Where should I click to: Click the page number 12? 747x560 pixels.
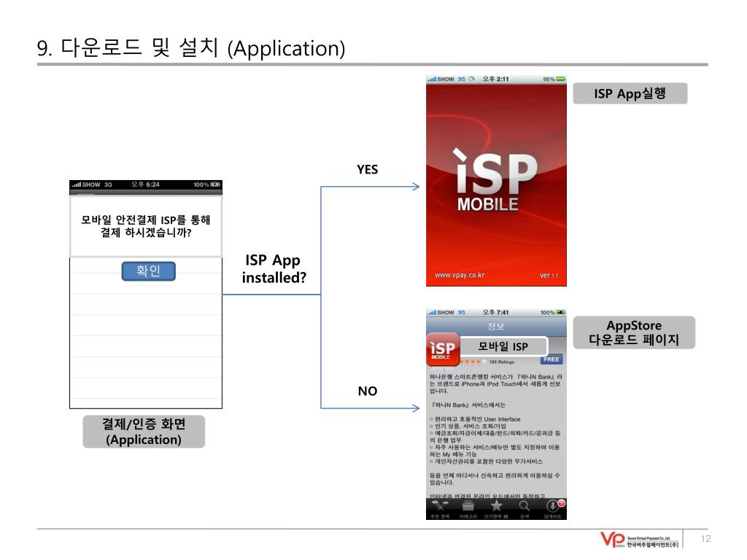click(x=705, y=539)
